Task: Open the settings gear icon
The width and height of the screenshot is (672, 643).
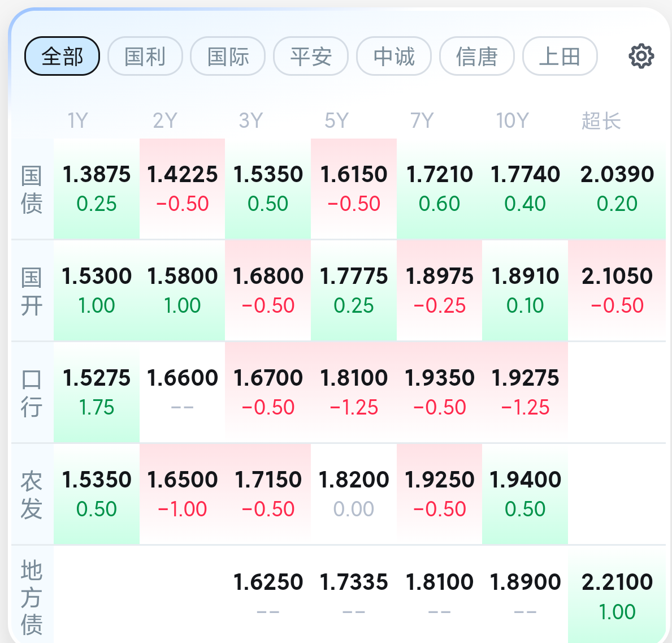Action: (641, 56)
